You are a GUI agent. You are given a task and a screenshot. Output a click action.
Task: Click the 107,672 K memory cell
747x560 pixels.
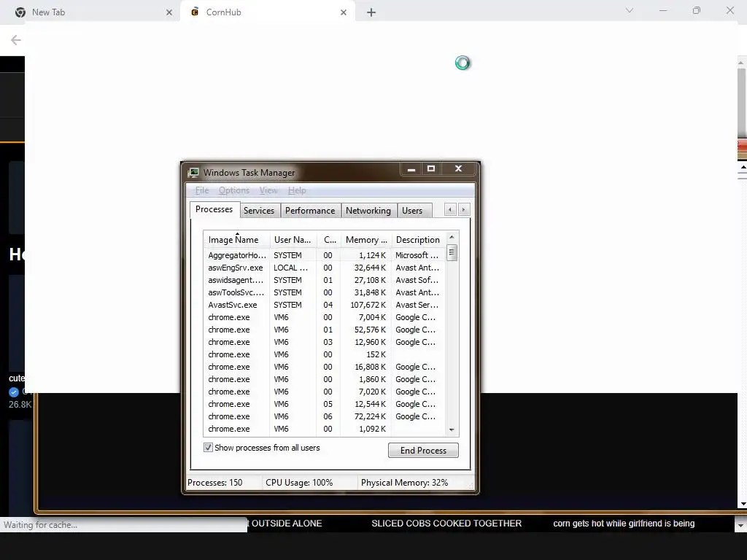(x=368, y=305)
